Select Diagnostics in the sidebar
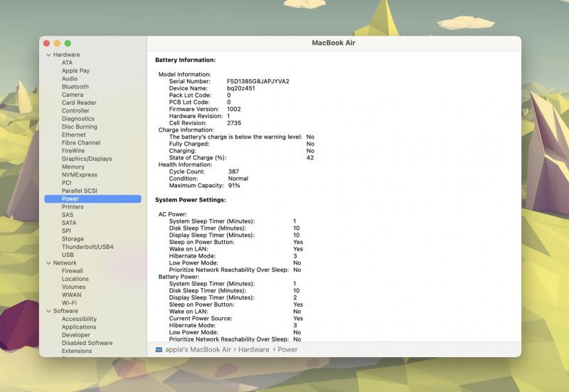The height and width of the screenshot is (392, 569). point(78,119)
